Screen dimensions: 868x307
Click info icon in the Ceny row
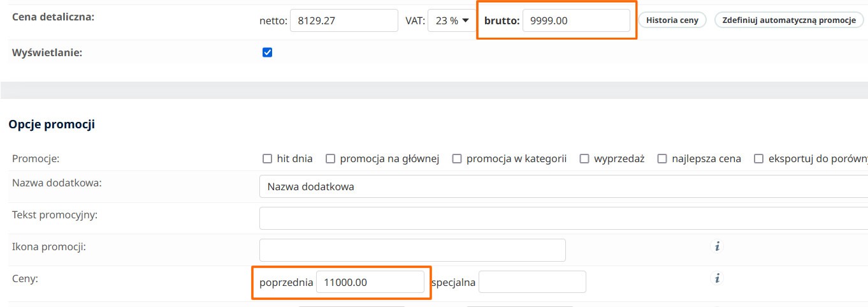click(717, 278)
